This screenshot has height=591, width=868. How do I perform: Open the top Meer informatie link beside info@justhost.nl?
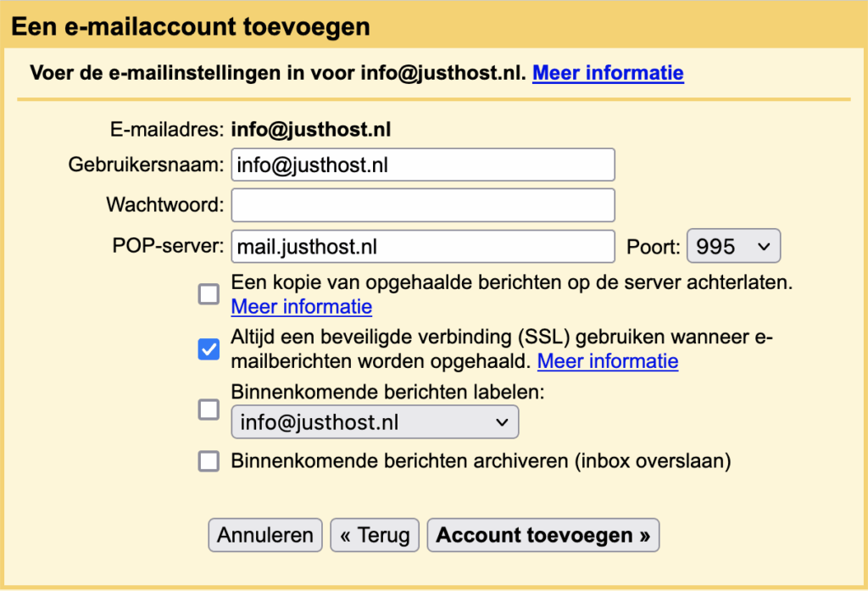[x=608, y=73]
